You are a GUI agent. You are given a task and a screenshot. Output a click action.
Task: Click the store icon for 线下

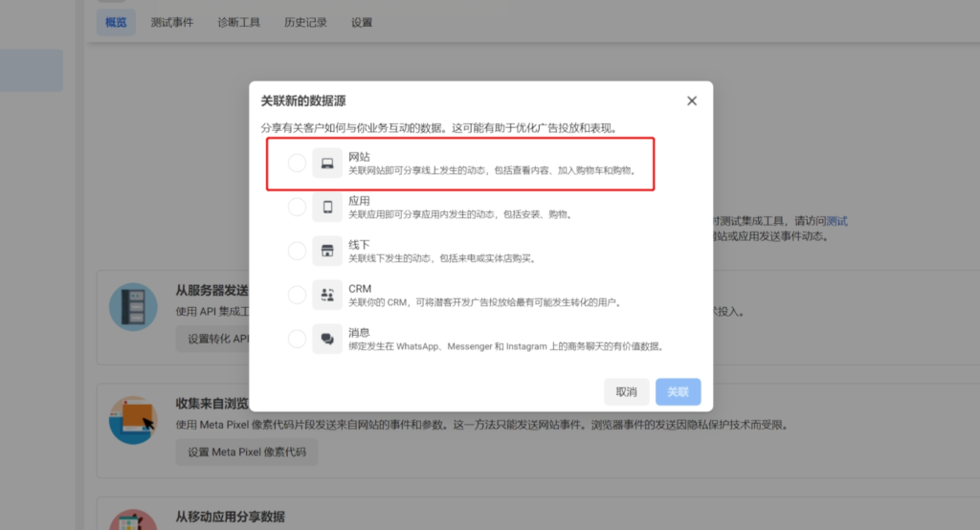[x=327, y=251]
